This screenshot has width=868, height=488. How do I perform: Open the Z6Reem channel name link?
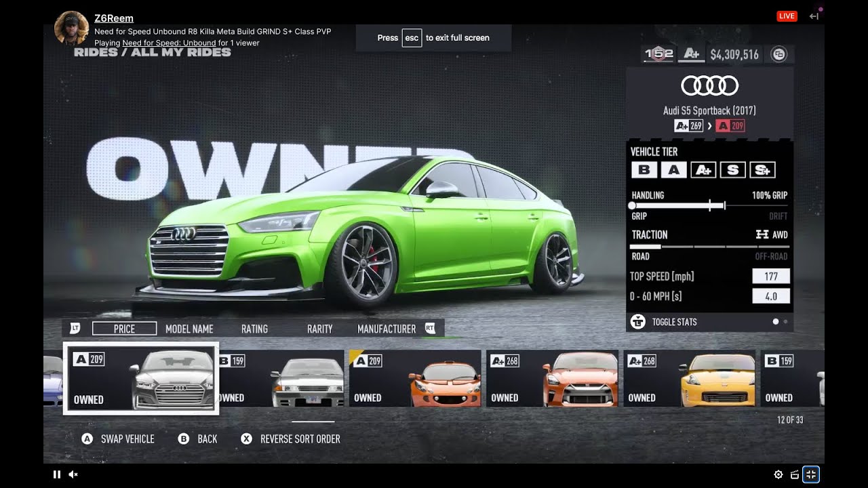tap(114, 18)
